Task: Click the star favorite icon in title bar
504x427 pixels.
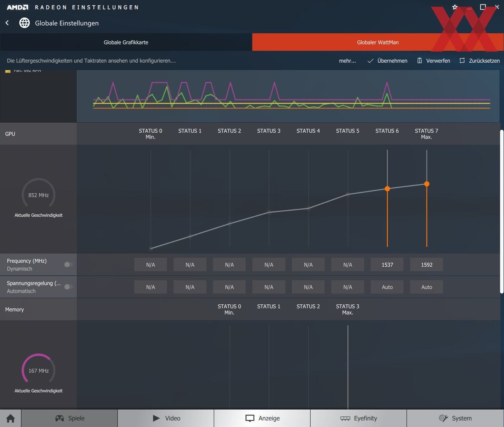Action: 455,7
